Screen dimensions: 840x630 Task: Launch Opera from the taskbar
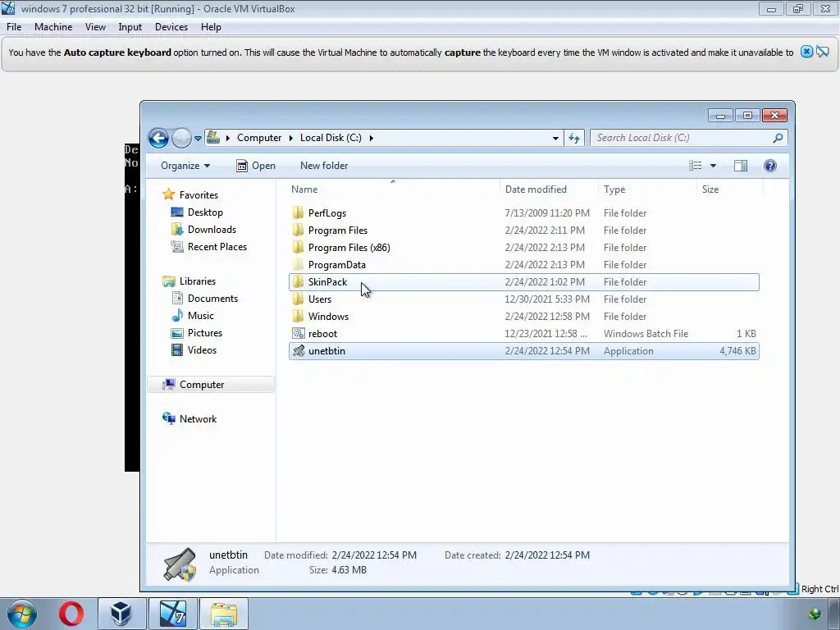coord(71,614)
